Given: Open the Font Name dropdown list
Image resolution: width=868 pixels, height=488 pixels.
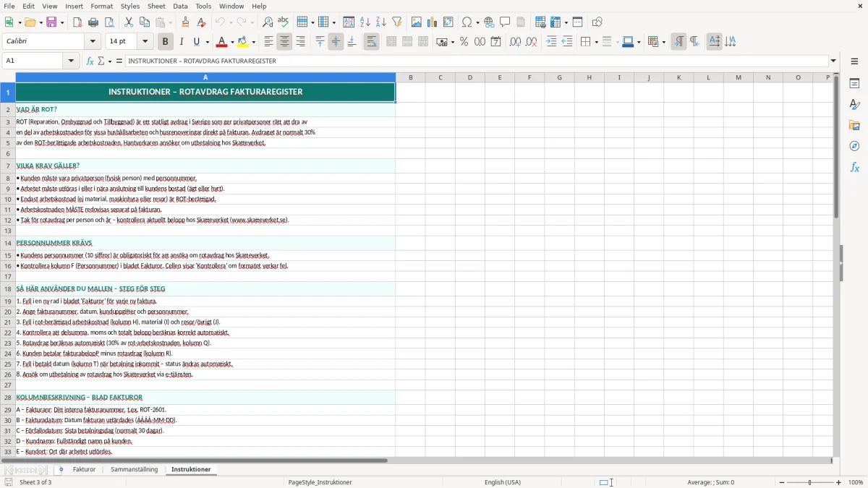Looking at the screenshot, I should 93,42.
